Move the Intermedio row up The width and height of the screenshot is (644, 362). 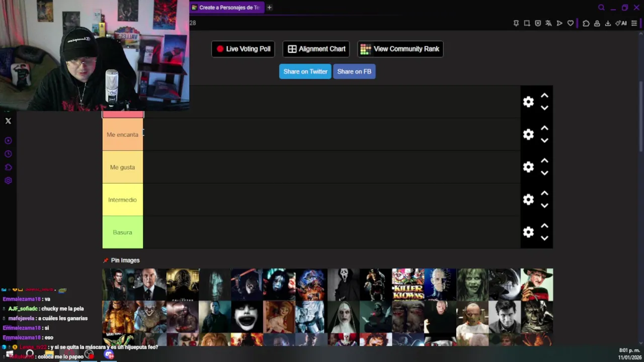544,194
